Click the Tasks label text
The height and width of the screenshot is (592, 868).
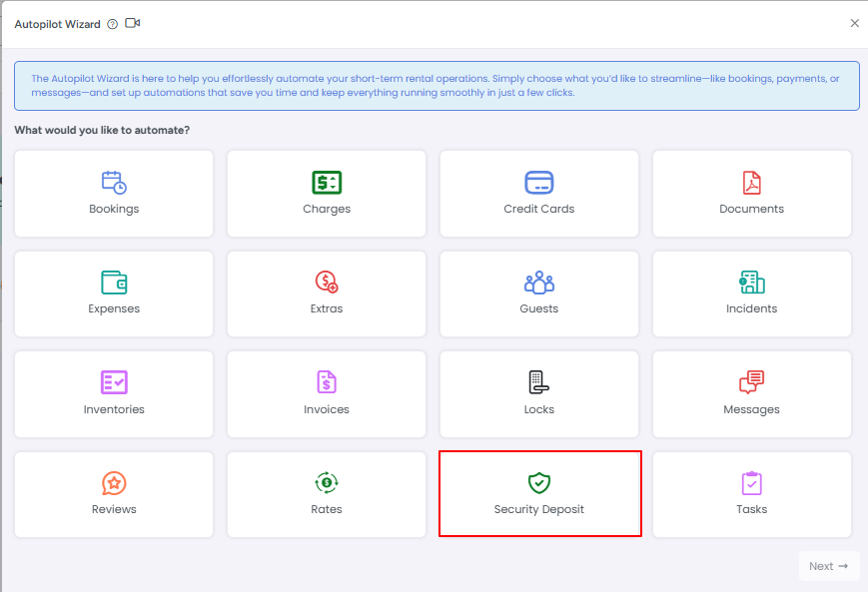(752, 509)
